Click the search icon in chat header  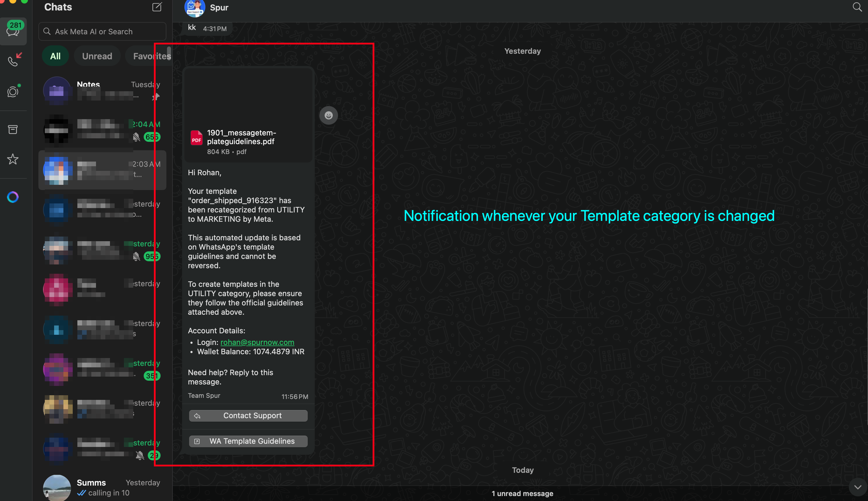tap(857, 7)
